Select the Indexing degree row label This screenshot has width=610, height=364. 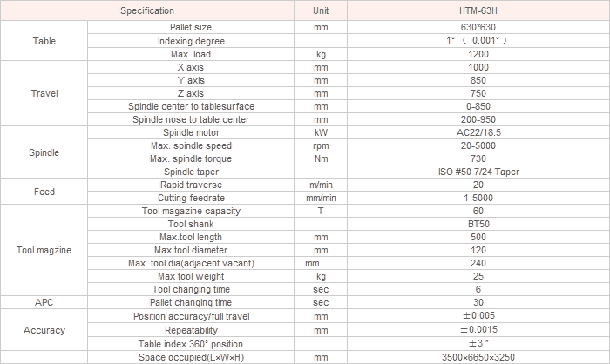(191, 41)
